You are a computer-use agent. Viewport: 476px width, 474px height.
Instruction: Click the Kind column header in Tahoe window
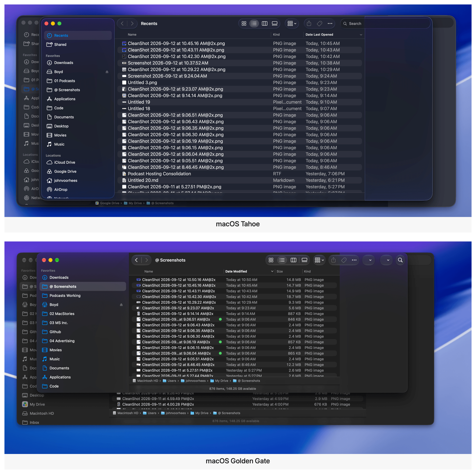click(x=287, y=35)
